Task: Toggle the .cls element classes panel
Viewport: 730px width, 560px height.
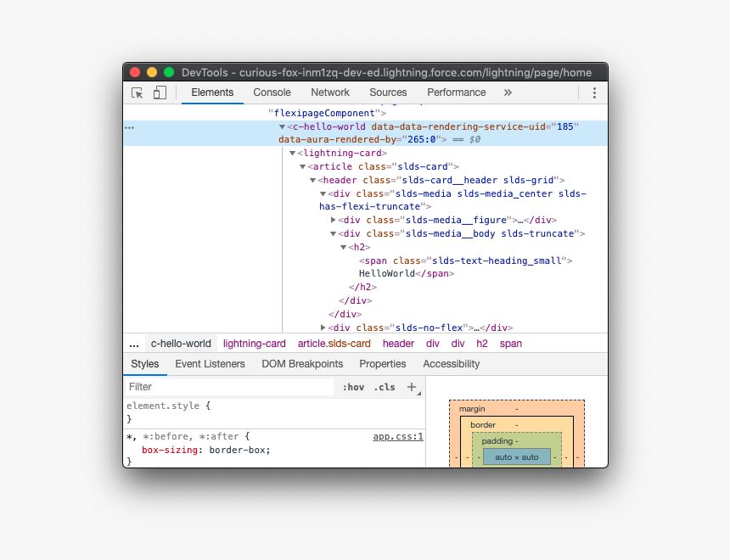Action: point(385,387)
